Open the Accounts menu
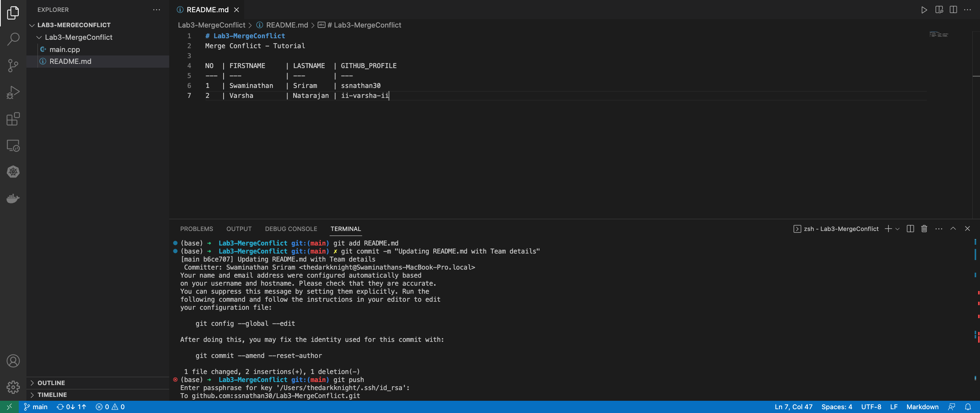 click(x=13, y=361)
